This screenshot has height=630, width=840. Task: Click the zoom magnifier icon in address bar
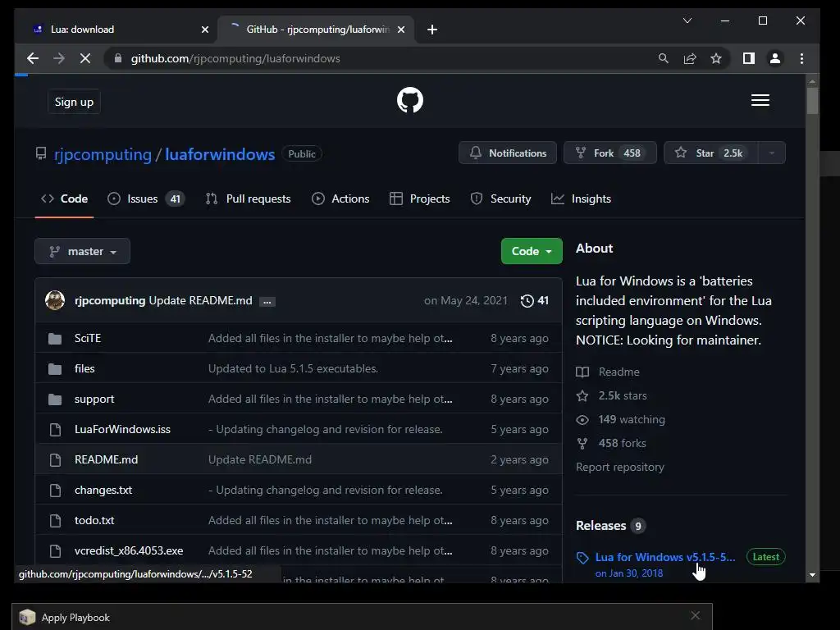[x=663, y=58]
